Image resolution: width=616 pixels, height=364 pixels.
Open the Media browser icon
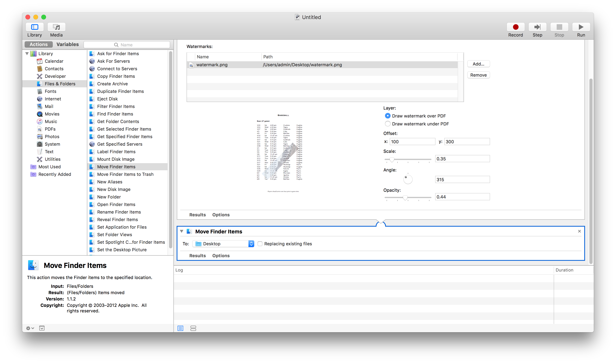click(56, 27)
